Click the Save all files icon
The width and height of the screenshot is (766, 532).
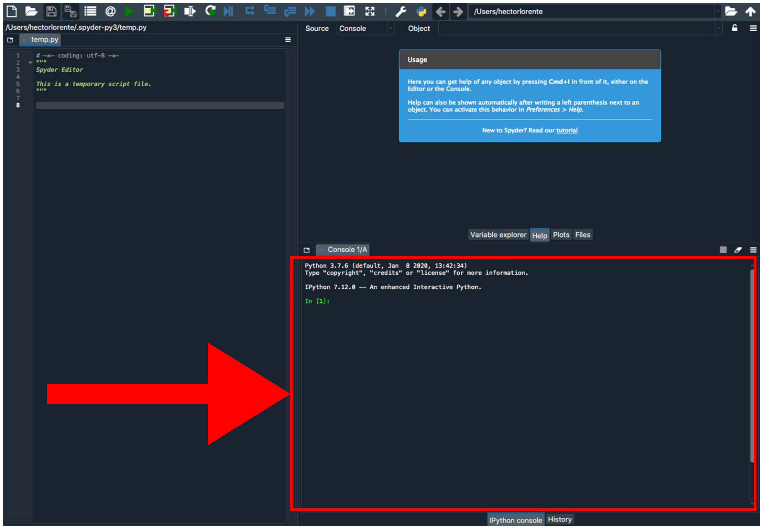[70, 12]
